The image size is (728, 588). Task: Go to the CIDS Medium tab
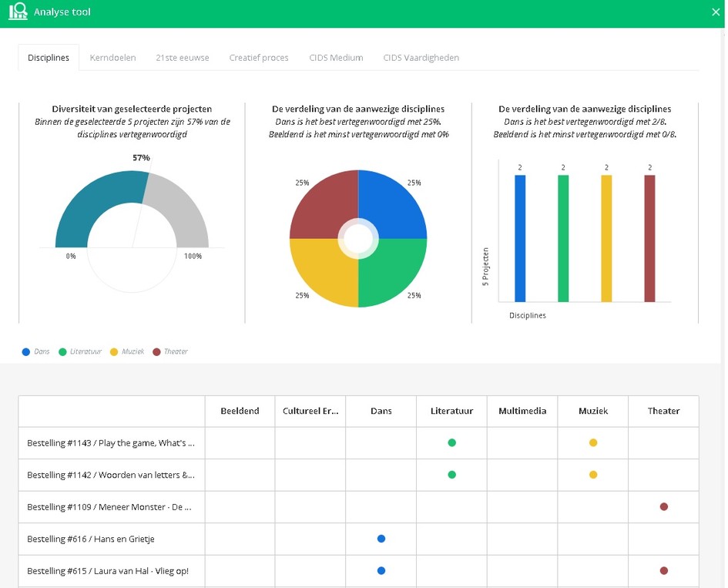(336, 58)
